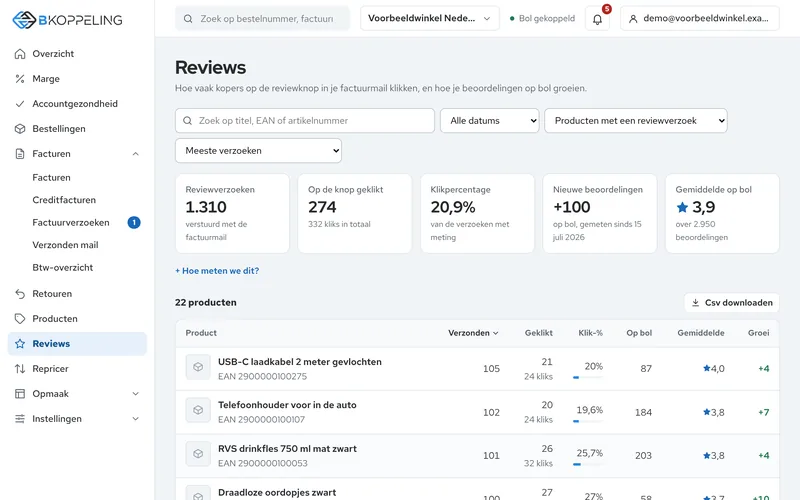Click the star icon beside Reviews
The width and height of the screenshot is (800, 500).
[x=20, y=343]
